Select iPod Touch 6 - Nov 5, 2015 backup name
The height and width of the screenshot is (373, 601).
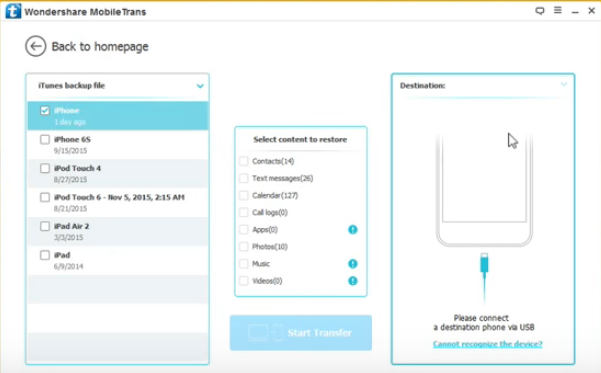[119, 197]
